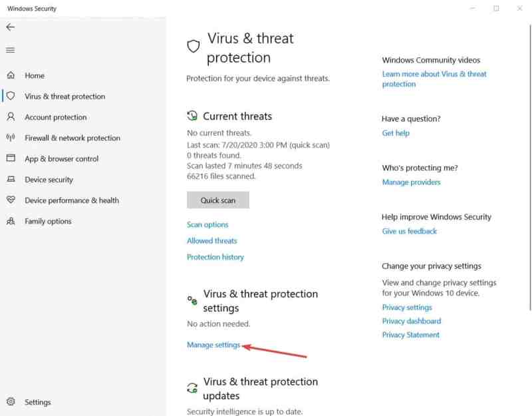
Task: Click the Device security laptop icon
Action: 11,179
